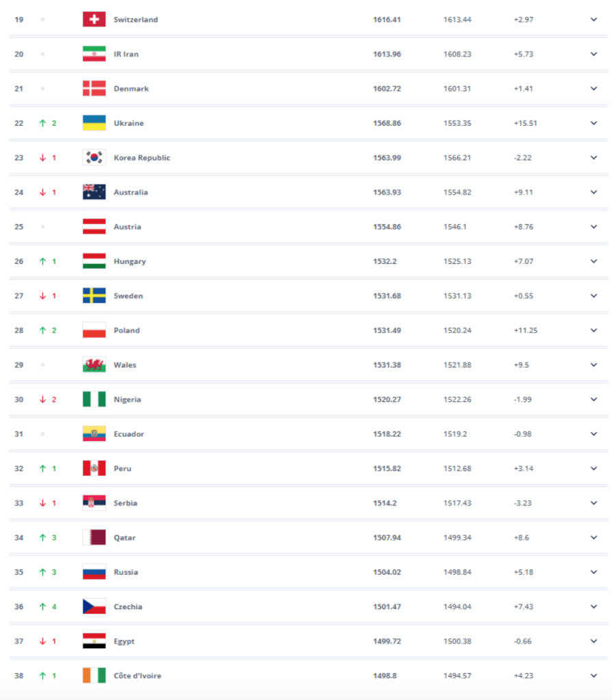Click the Australia flag icon

point(94,192)
